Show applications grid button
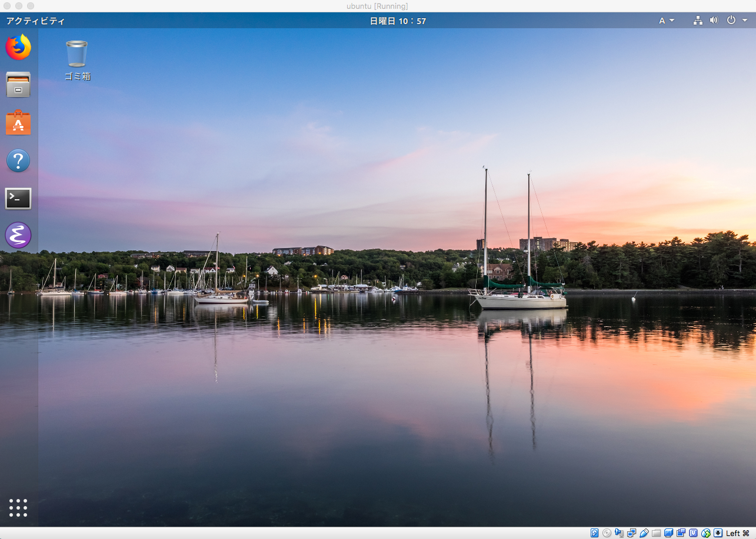The image size is (756, 539). click(18, 508)
